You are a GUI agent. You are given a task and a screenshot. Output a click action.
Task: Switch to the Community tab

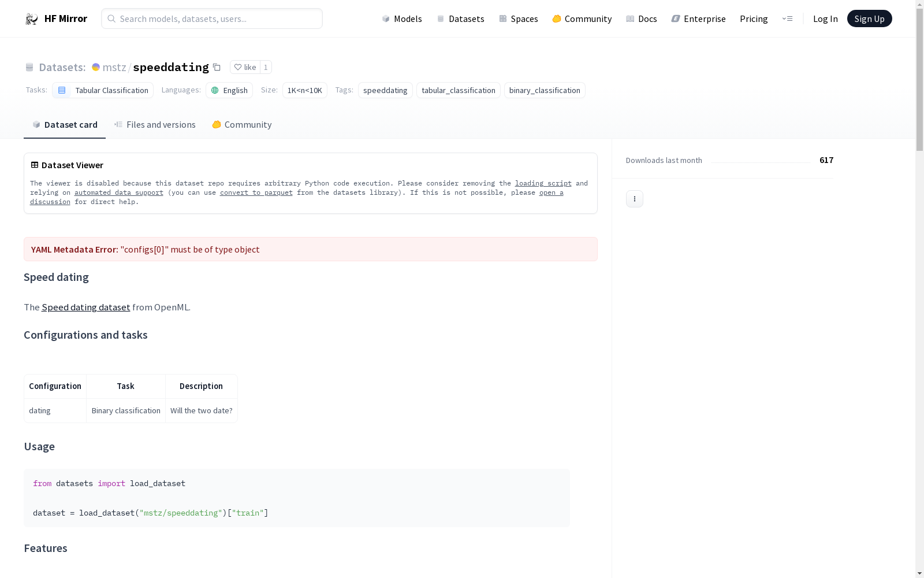point(241,125)
